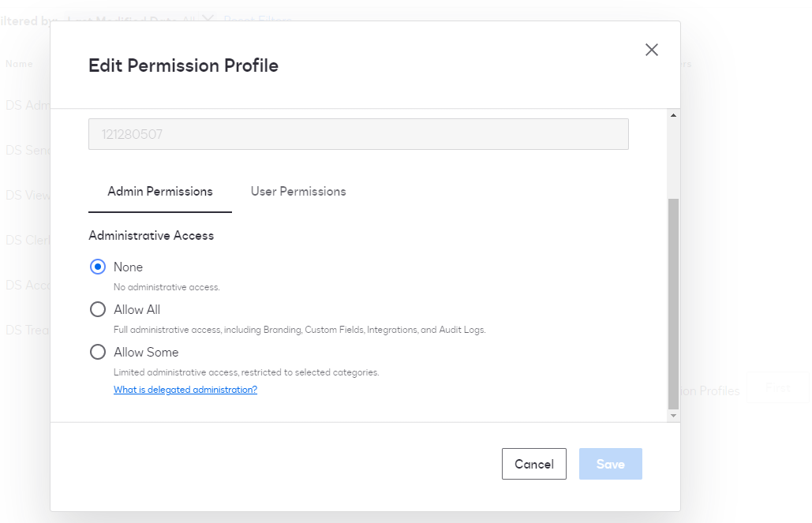This screenshot has width=812, height=523.
Task: Save the permission profile changes
Action: pyautogui.click(x=610, y=464)
